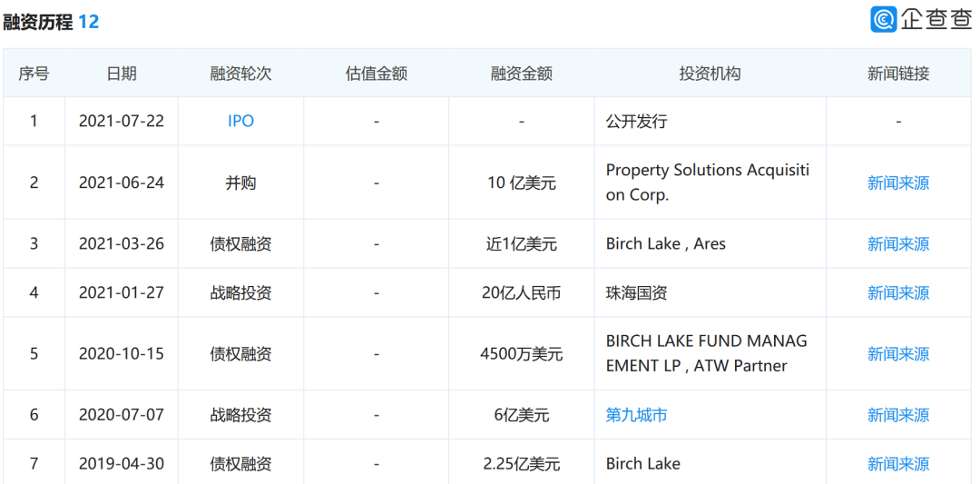
Task: Click the 日期 column header
Action: [x=122, y=74]
